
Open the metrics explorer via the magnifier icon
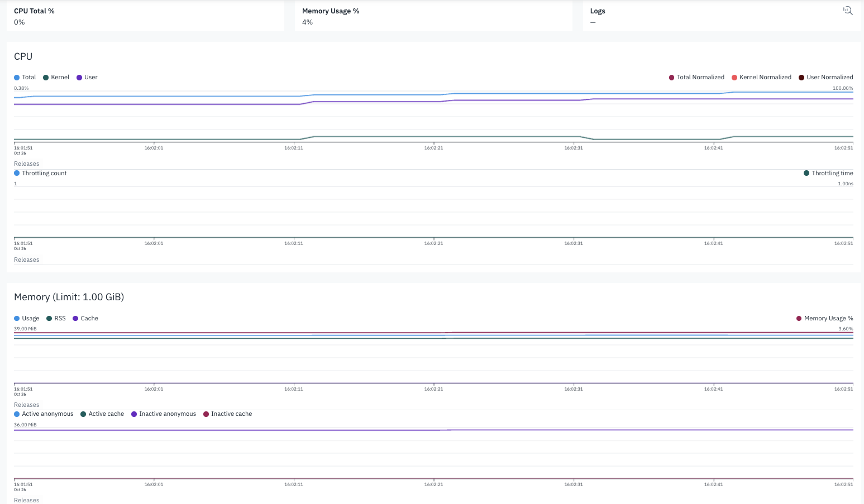click(x=847, y=10)
